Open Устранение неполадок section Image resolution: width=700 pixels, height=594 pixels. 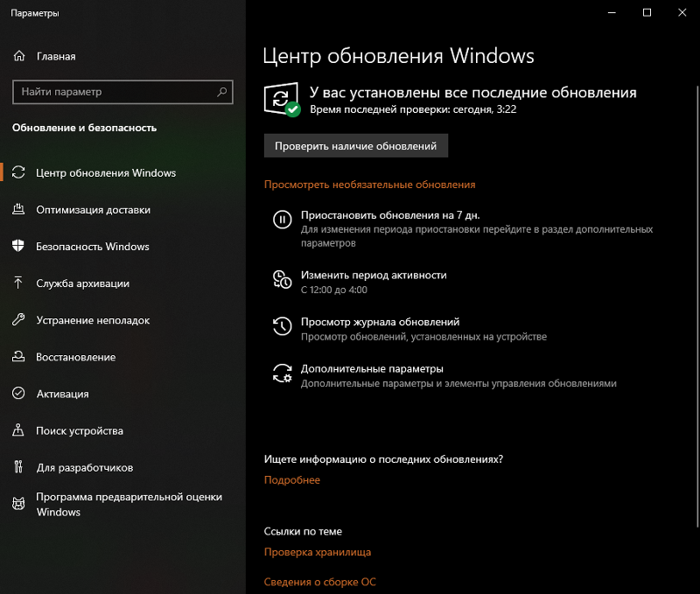pyautogui.click(x=93, y=320)
